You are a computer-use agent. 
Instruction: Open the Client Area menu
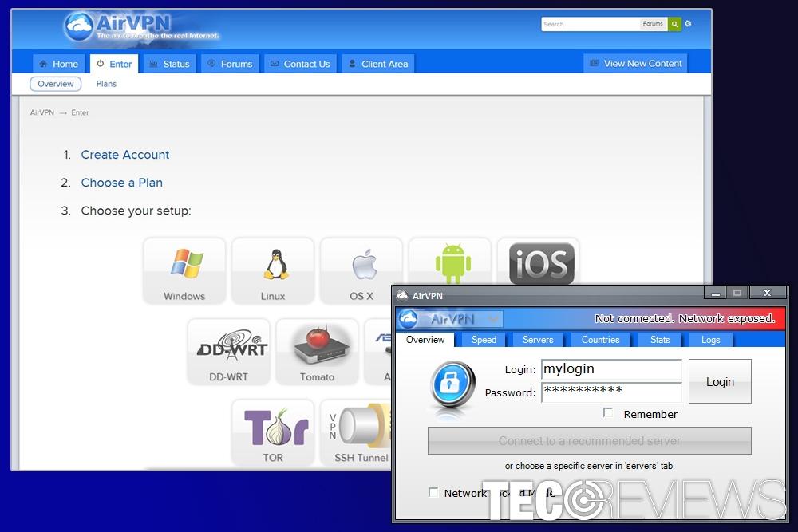click(378, 64)
